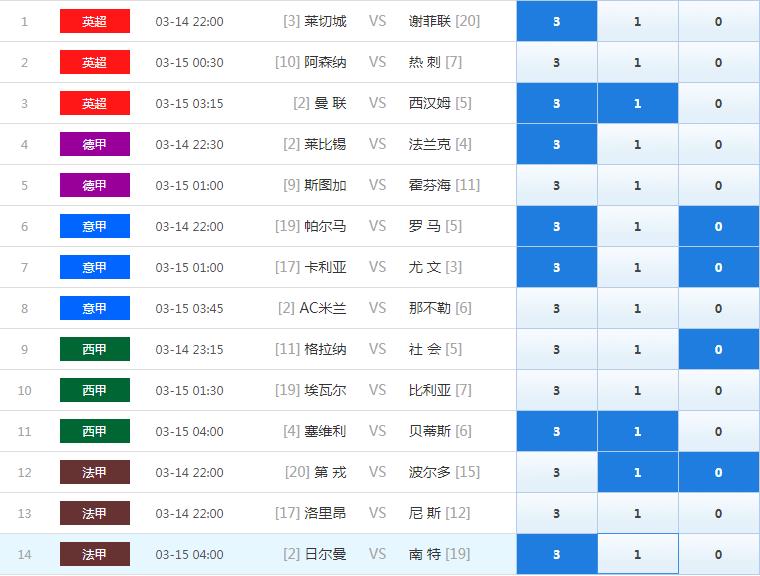This screenshot has width=760, height=576.
Task: Toggle 1 for 卡利亚 vs 尤文
Action: 637,267
